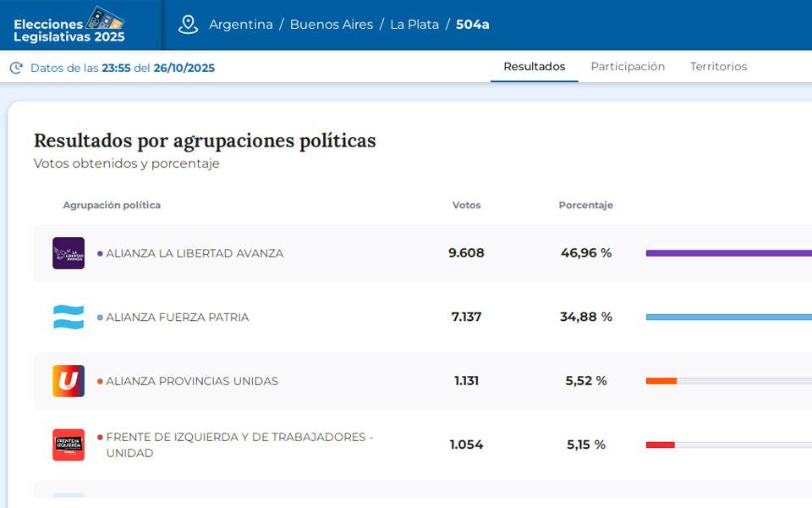Click the location pin icon

pos(188,25)
